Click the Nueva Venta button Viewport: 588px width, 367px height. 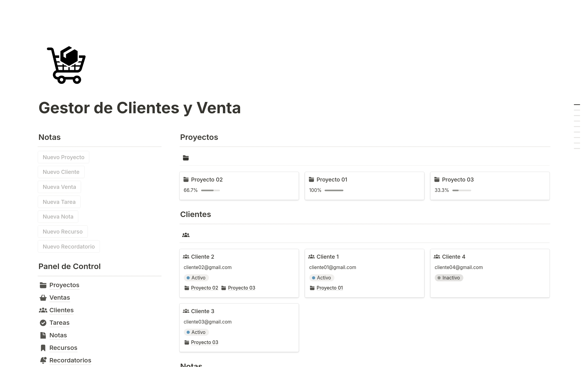click(59, 187)
